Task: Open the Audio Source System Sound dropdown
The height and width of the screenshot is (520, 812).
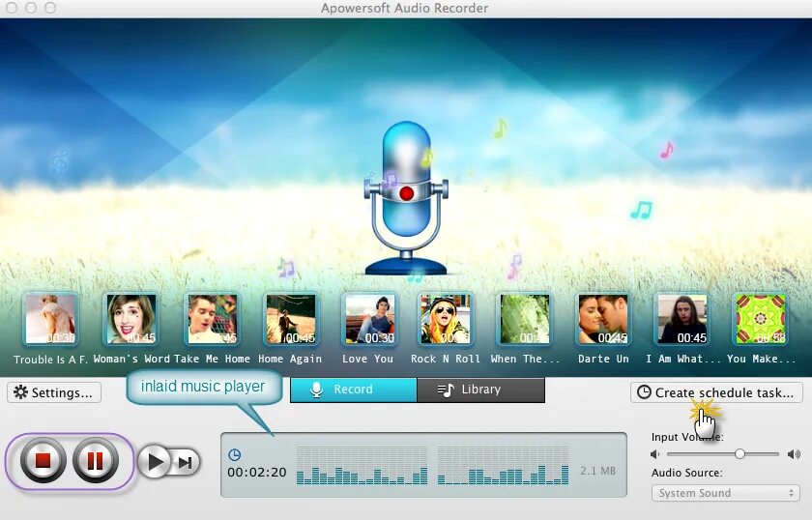Action: (x=726, y=493)
